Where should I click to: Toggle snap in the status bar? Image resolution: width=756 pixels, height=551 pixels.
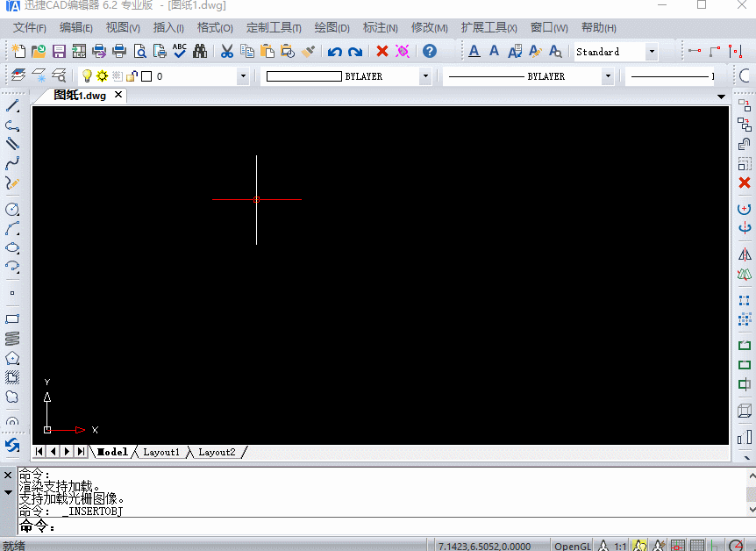(x=678, y=546)
